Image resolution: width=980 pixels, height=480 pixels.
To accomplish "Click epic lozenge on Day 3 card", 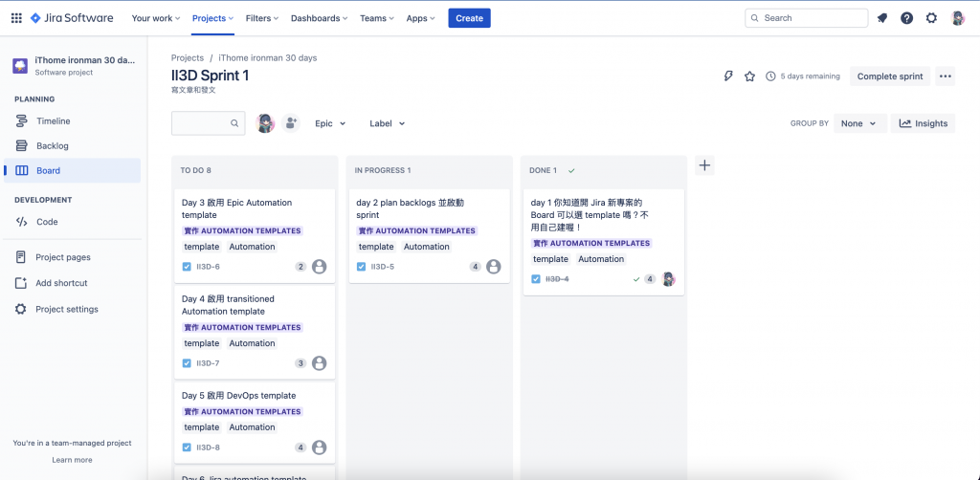I will point(242,231).
